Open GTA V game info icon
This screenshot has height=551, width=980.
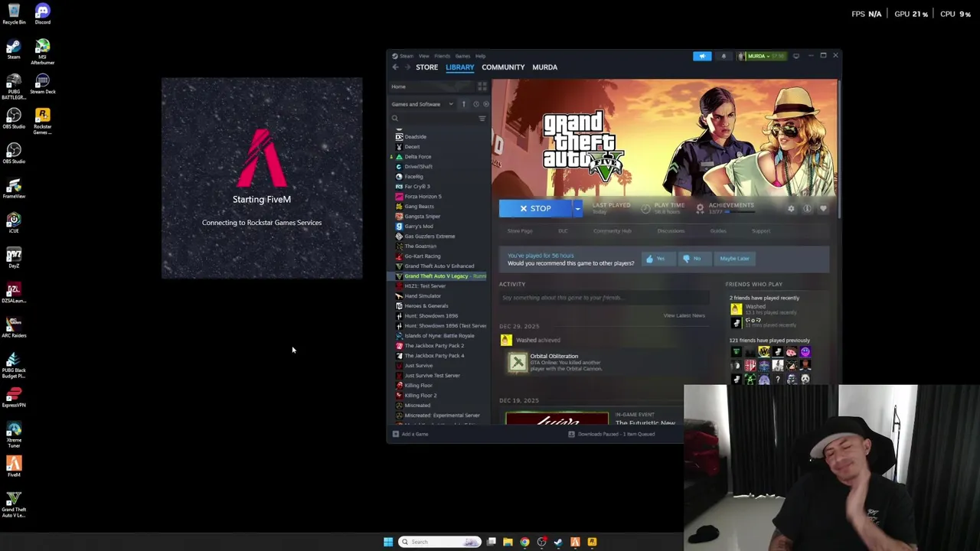click(x=807, y=208)
